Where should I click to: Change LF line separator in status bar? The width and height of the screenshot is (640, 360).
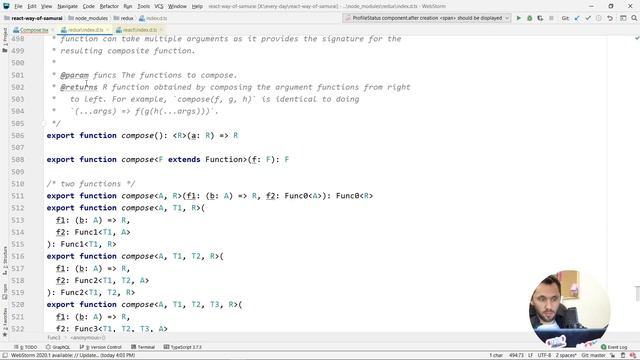pyautogui.click(x=530, y=356)
